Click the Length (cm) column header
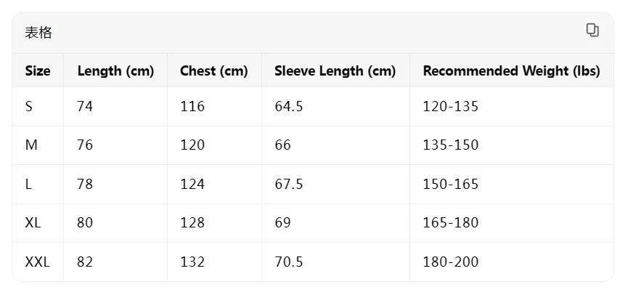 (x=115, y=71)
